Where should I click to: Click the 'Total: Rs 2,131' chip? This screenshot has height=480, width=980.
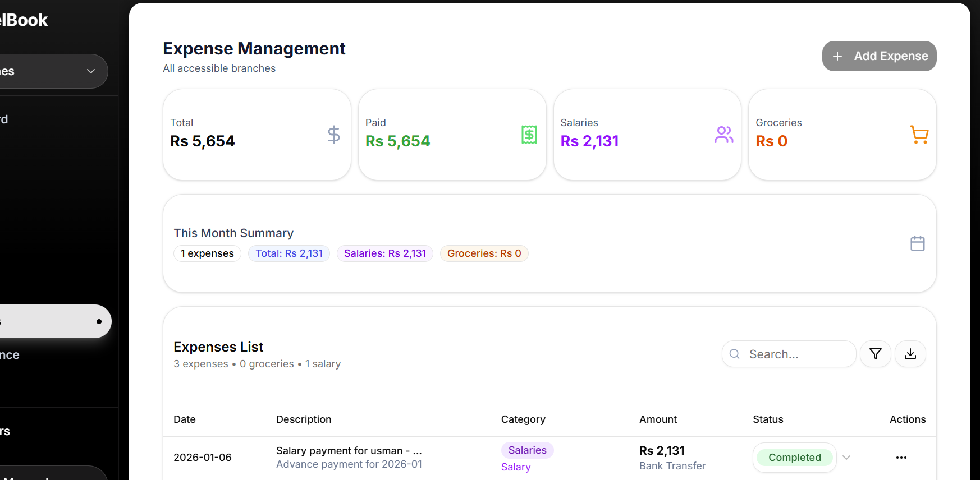point(289,253)
